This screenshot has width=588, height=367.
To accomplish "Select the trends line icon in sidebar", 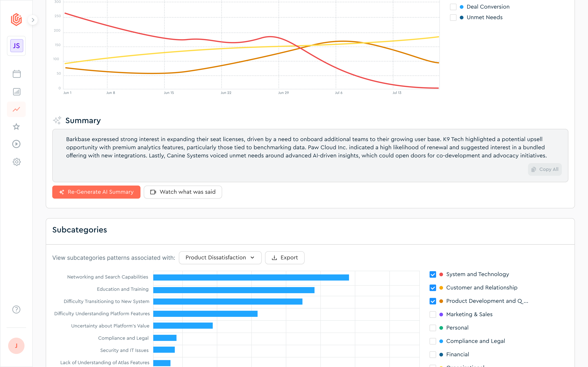I will pos(16,109).
